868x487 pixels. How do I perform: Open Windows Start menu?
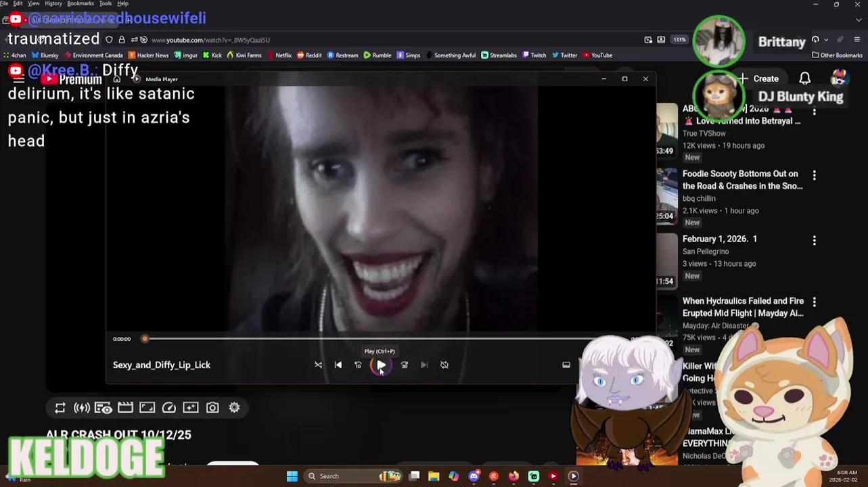[x=292, y=476]
